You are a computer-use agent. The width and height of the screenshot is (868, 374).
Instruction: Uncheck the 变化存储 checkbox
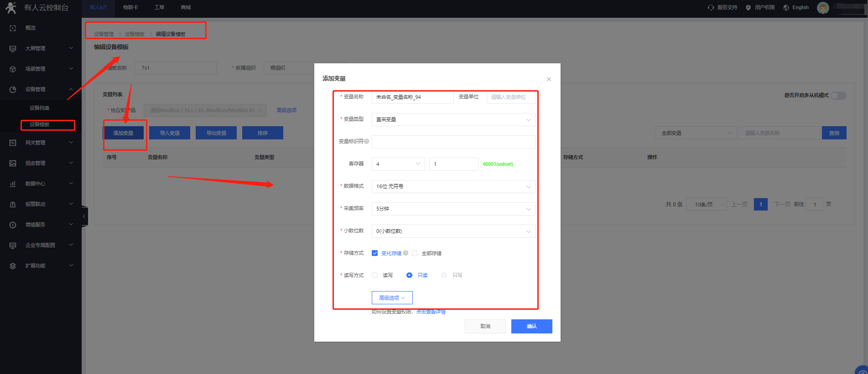(x=374, y=253)
